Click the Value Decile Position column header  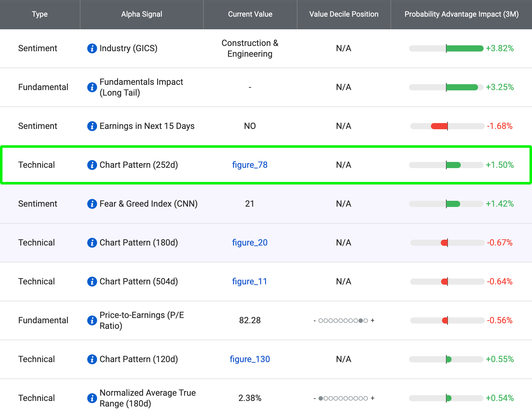344,14
